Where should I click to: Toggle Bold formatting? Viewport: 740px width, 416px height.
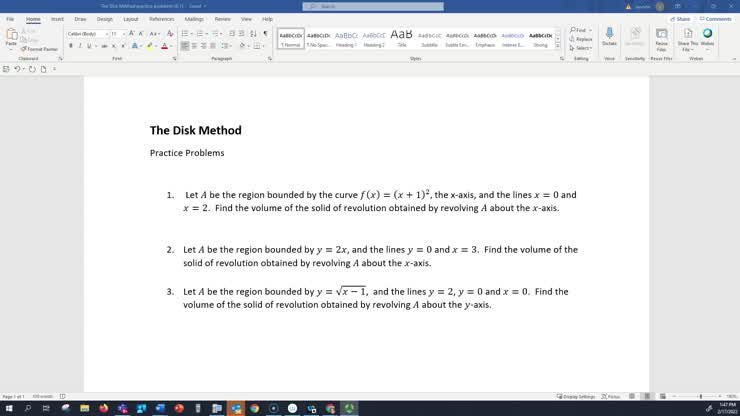[71, 46]
